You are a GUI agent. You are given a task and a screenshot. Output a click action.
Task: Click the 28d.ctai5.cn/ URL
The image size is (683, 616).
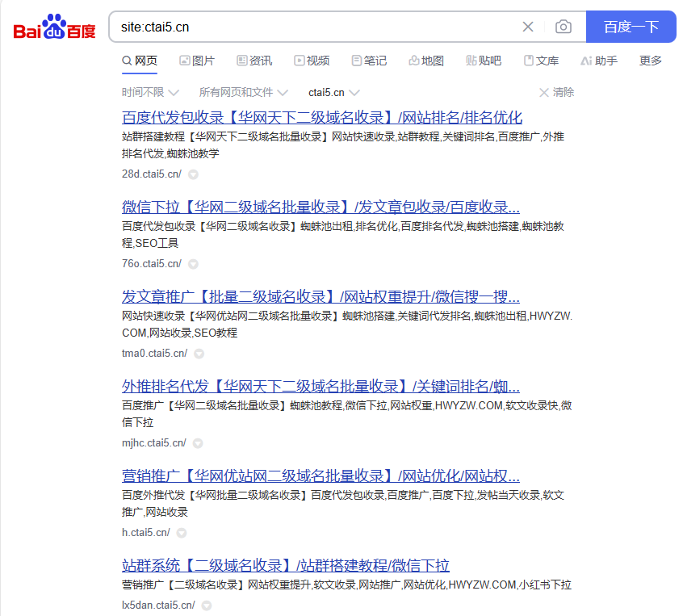tap(152, 174)
